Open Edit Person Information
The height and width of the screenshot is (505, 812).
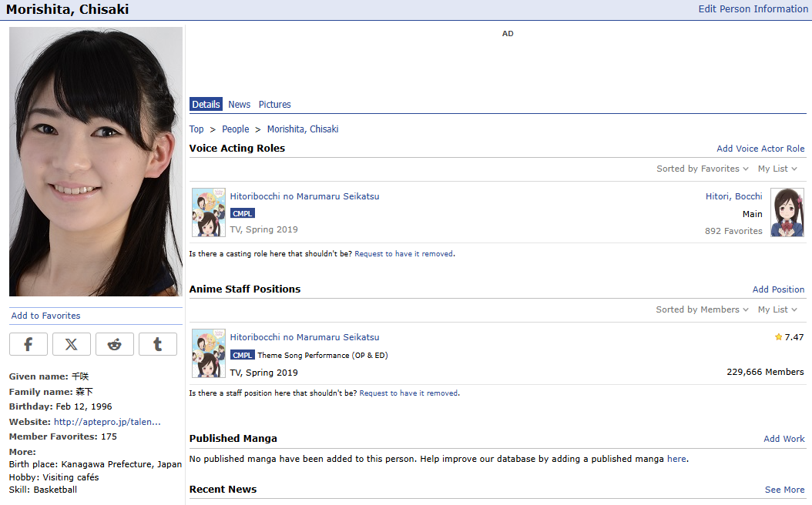(x=753, y=9)
